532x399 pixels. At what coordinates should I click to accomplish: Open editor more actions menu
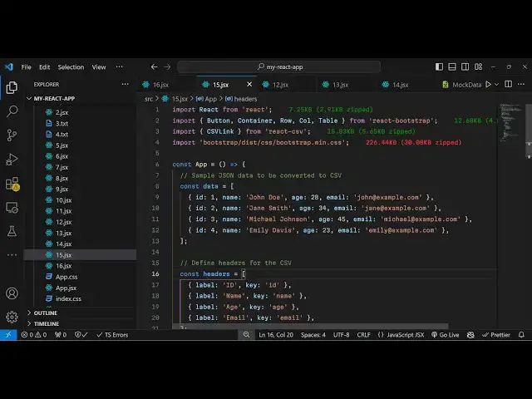(x=521, y=84)
